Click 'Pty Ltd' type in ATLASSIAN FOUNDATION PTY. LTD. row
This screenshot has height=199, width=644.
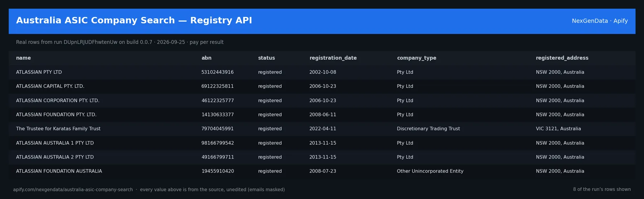(x=405, y=115)
